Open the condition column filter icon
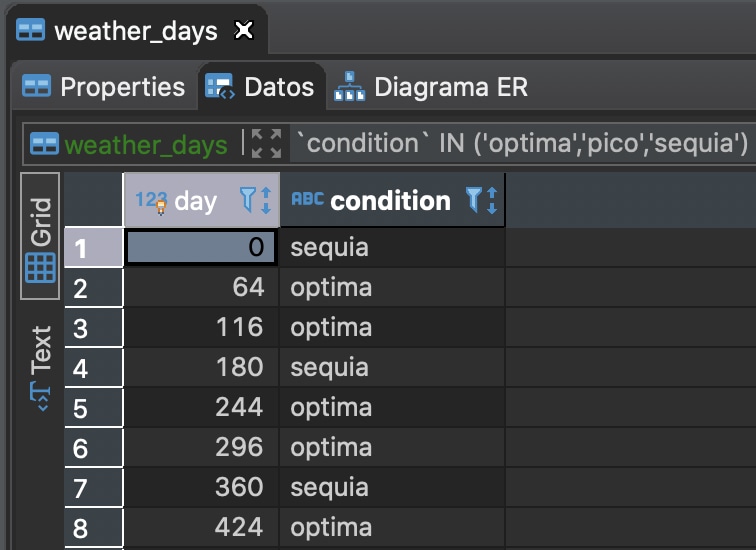This screenshot has width=756, height=550. click(x=473, y=200)
